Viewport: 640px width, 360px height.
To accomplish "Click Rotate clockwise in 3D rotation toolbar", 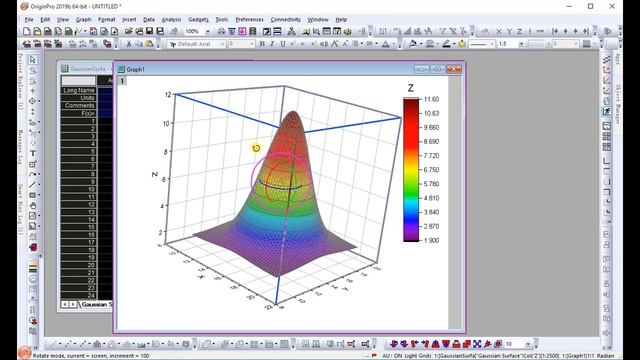I will point(404,344).
